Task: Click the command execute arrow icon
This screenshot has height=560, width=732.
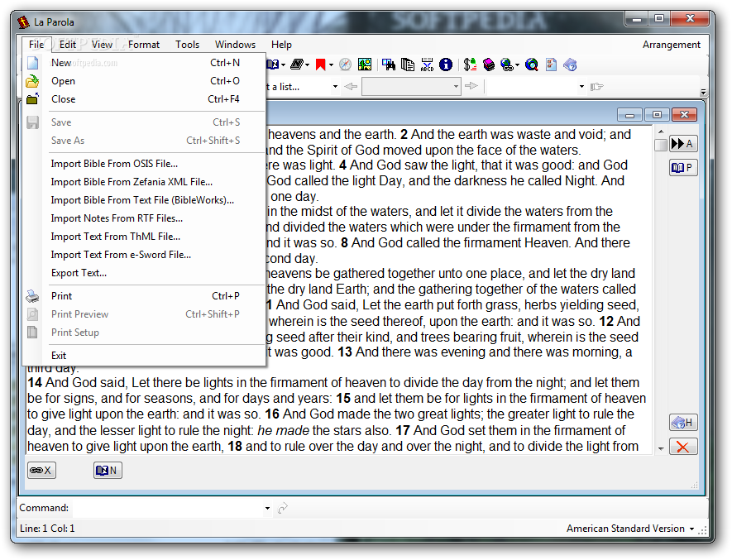Action: pyautogui.click(x=282, y=508)
